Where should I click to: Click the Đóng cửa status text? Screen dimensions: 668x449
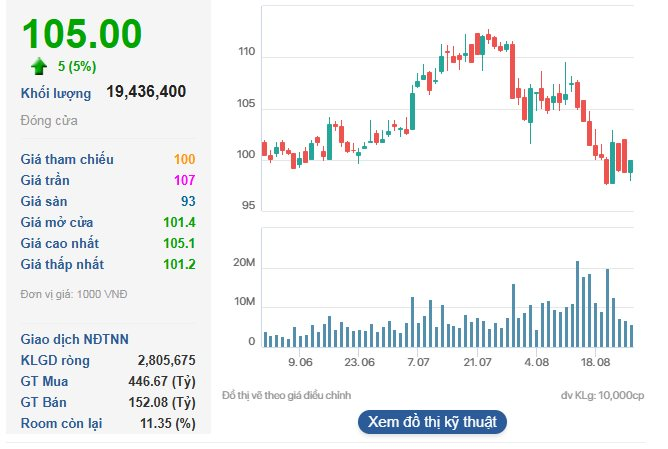49,121
